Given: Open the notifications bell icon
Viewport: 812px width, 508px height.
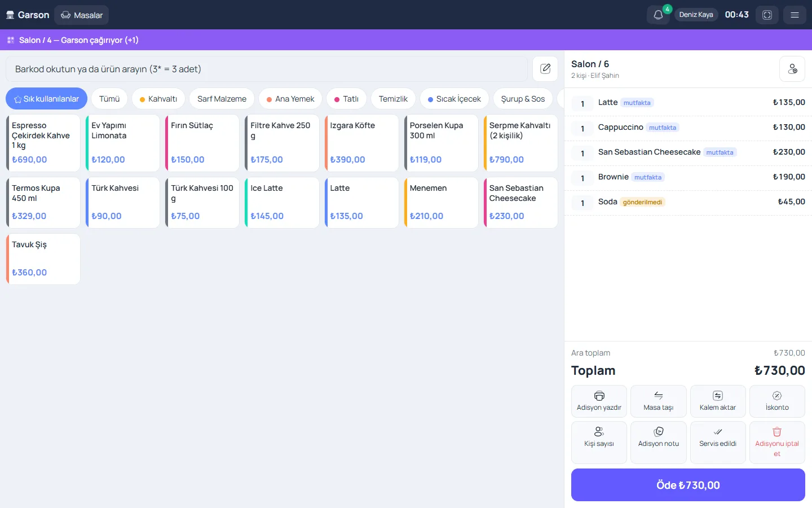Looking at the screenshot, I should tap(657, 15).
